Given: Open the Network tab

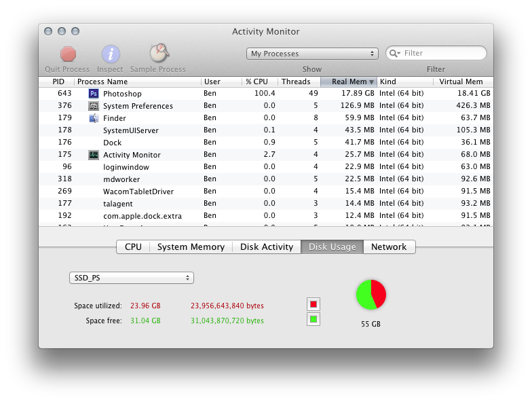Looking at the screenshot, I should coord(389,247).
